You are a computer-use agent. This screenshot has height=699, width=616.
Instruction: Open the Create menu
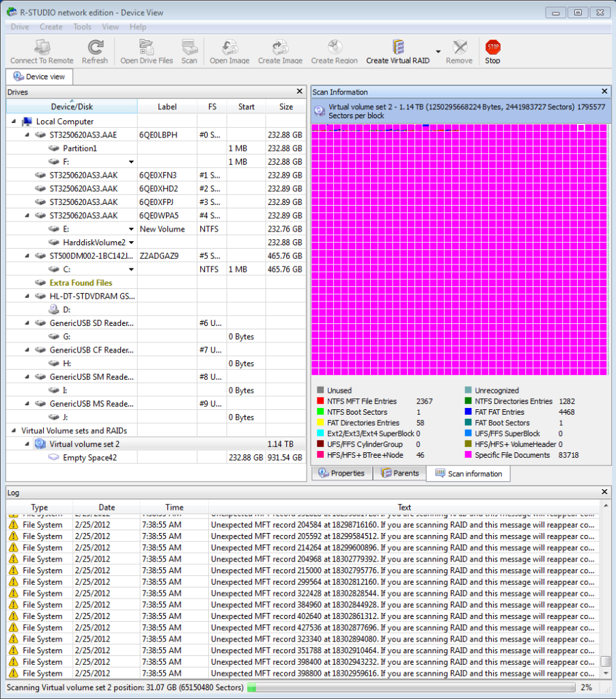click(51, 27)
